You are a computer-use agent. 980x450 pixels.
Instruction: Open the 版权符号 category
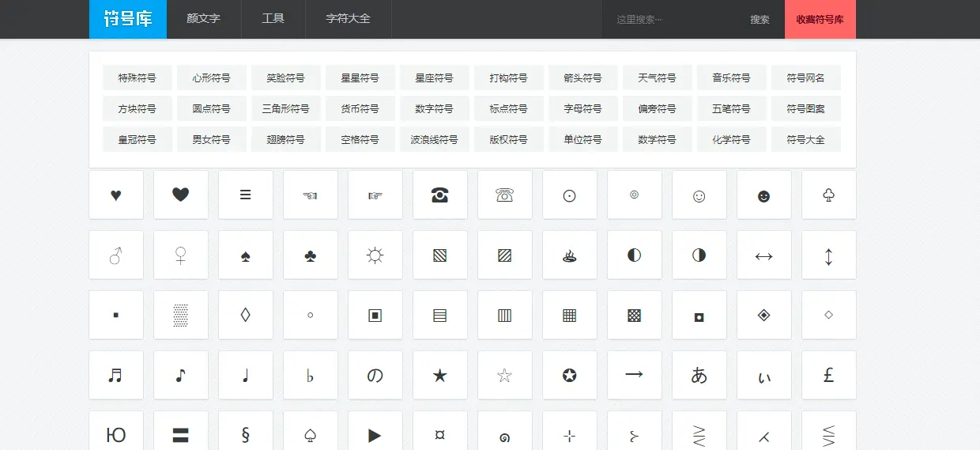509,139
